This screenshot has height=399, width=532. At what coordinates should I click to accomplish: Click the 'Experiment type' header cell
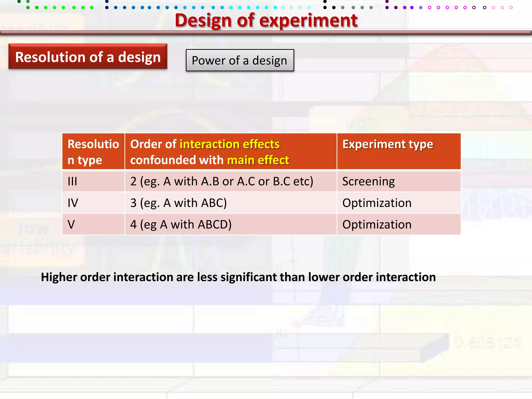(x=399, y=152)
